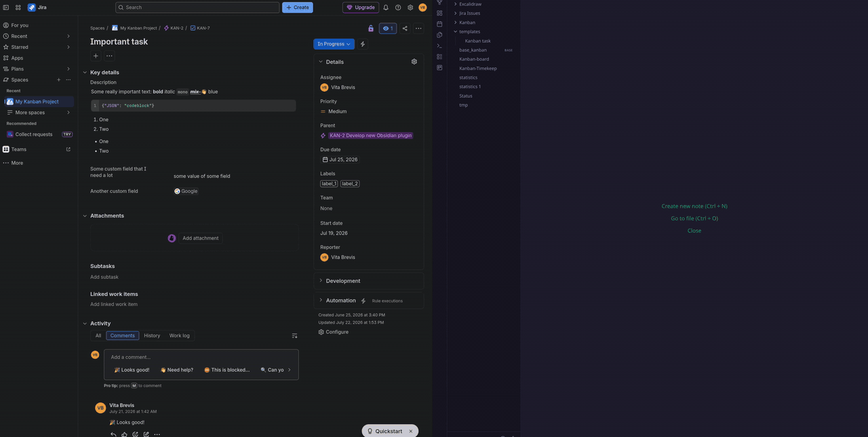Image resolution: width=868 pixels, height=437 pixels.
Task: Click Add linked work item
Action: click(x=114, y=304)
